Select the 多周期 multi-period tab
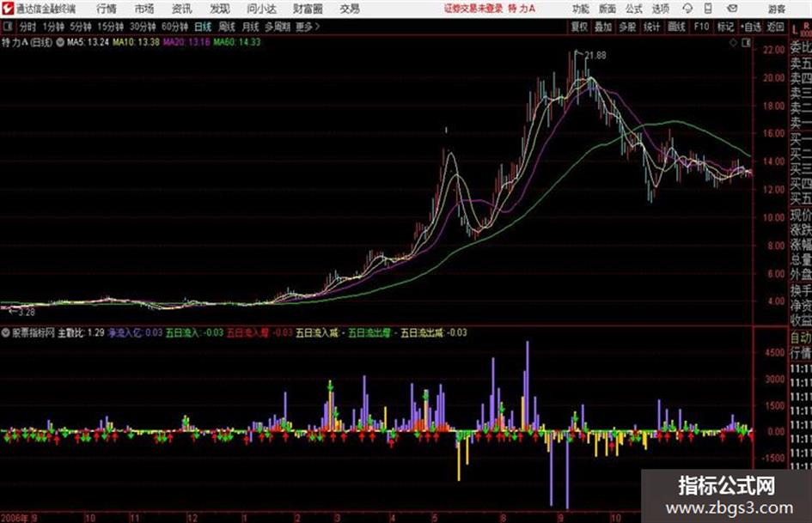The height and width of the screenshot is (523, 812). pyautogui.click(x=278, y=27)
